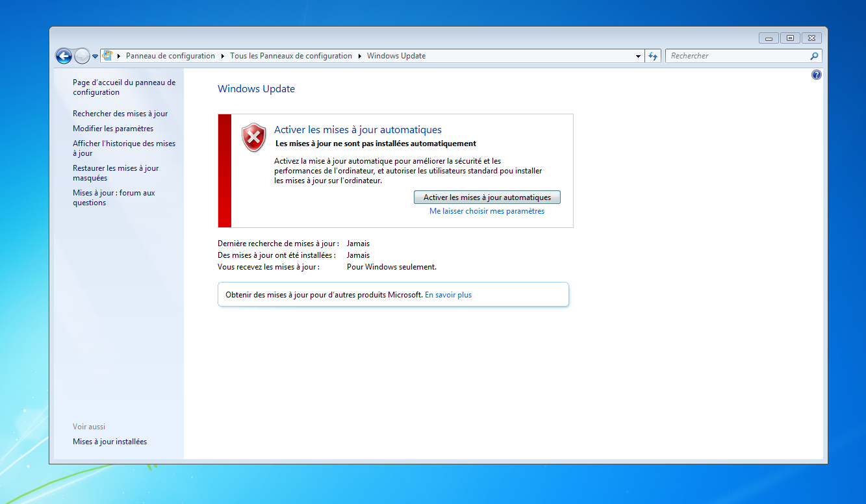866x504 pixels.
Task: Expand the chevron after Tous les Panneaux de configuration
Action: [x=359, y=56]
